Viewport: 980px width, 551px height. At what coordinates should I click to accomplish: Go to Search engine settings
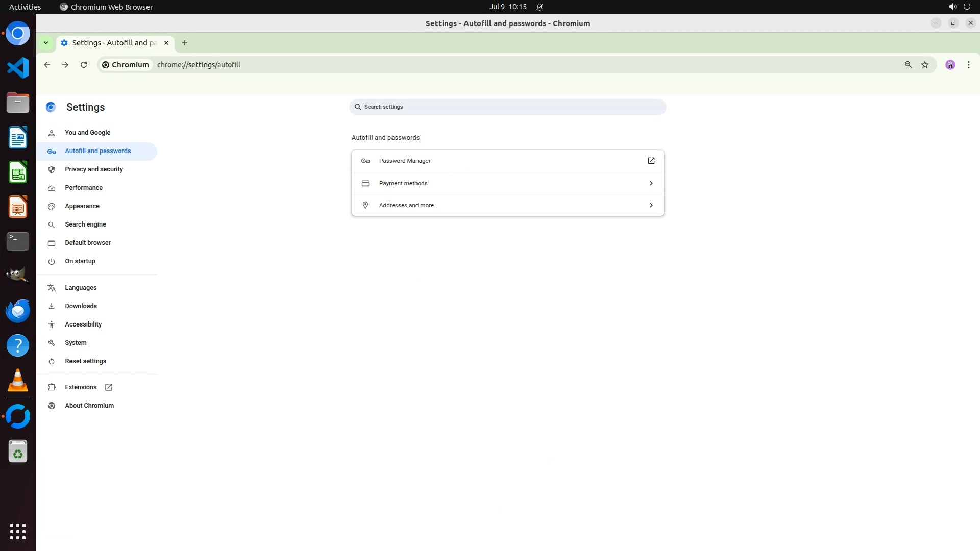[85, 224]
